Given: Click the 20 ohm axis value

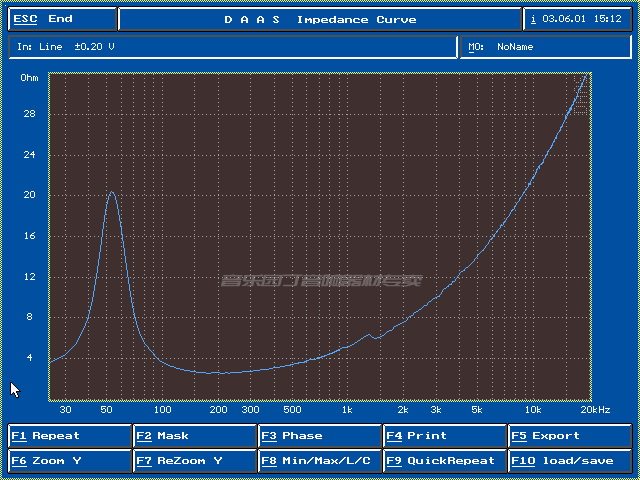Looking at the screenshot, I should point(29,195).
